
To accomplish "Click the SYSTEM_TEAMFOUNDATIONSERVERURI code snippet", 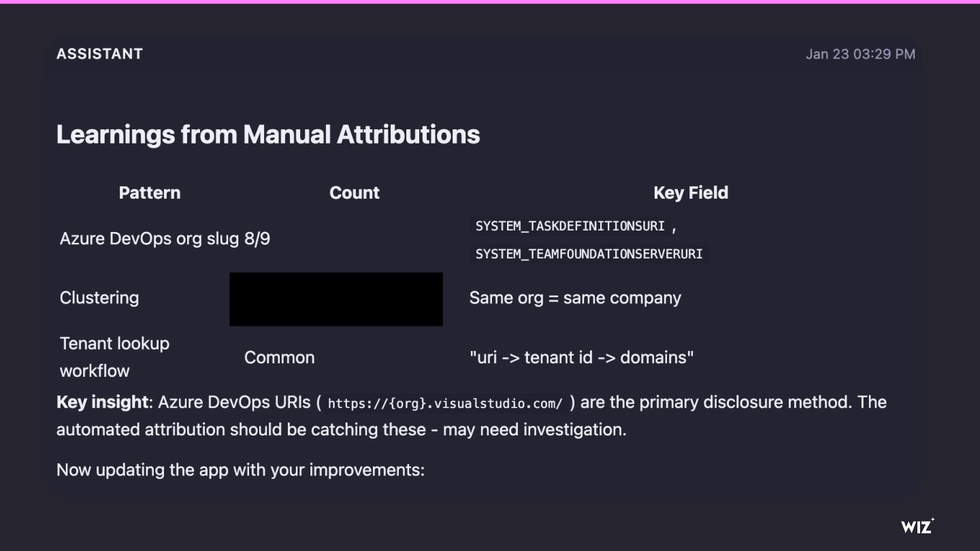I will [x=589, y=254].
